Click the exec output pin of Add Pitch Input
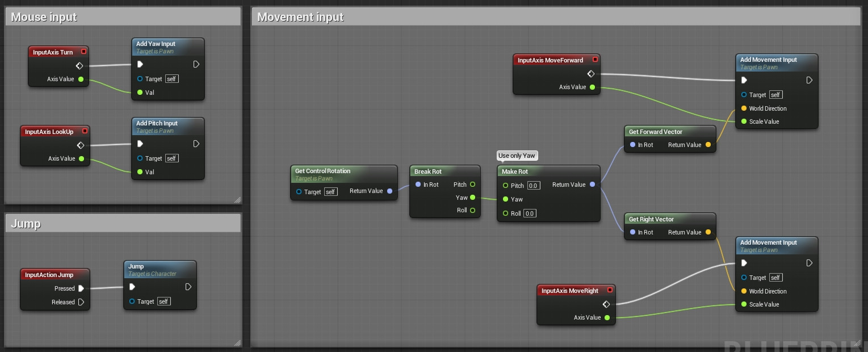This screenshot has width=868, height=352. click(x=196, y=144)
